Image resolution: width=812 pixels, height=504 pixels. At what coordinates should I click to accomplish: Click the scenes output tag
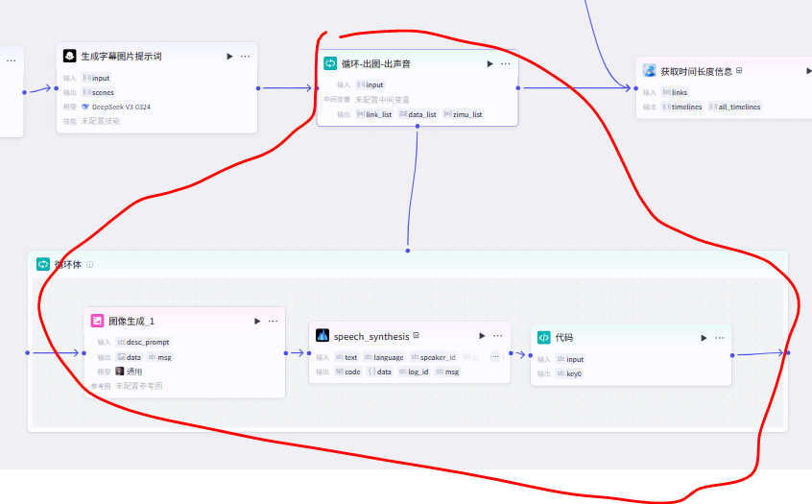point(99,92)
